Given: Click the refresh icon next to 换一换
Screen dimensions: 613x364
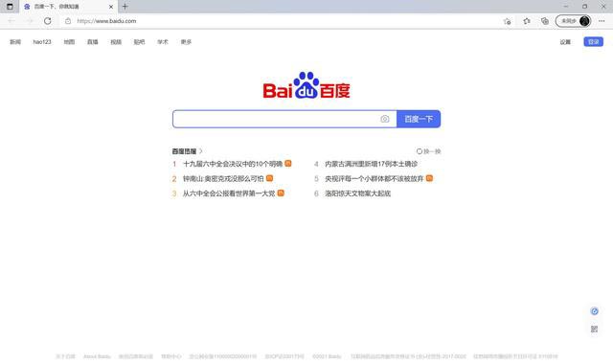Looking at the screenshot, I should (x=420, y=151).
